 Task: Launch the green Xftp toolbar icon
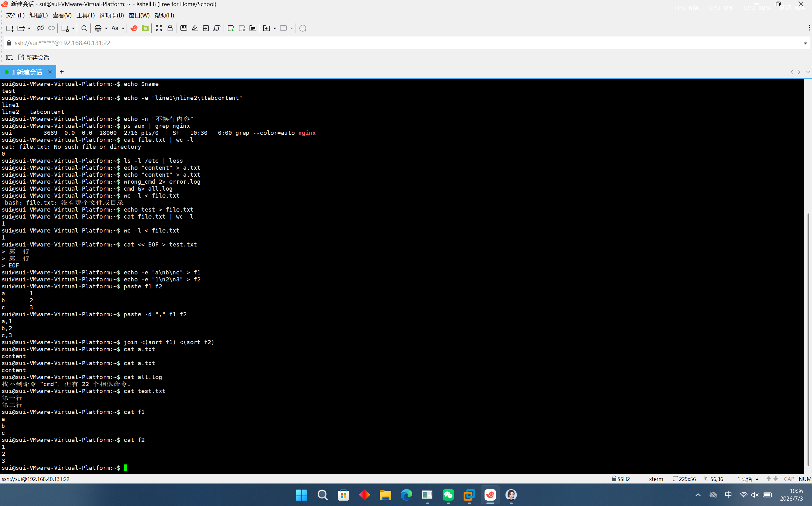pos(145,29)
